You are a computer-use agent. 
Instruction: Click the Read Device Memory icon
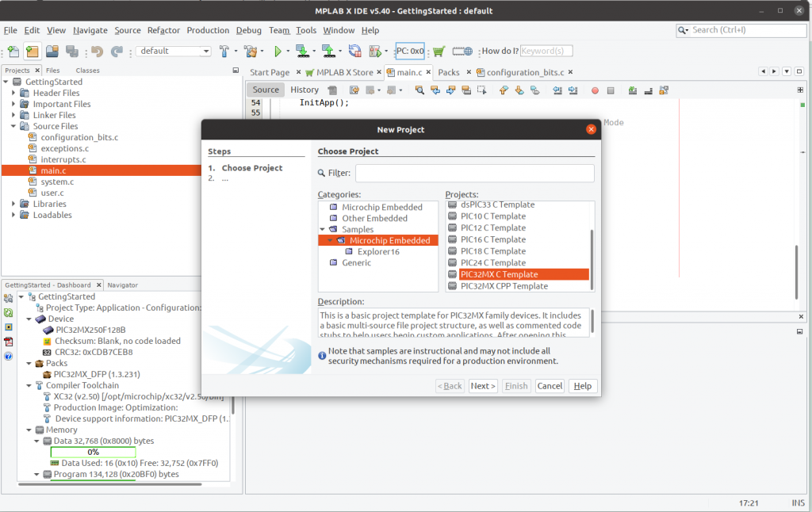[328, 51]
